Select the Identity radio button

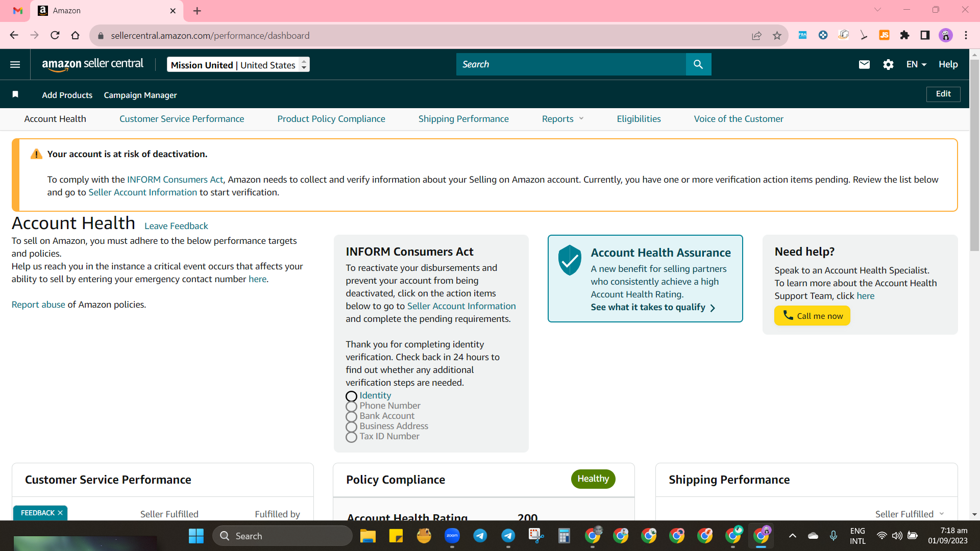coord(351,396)
